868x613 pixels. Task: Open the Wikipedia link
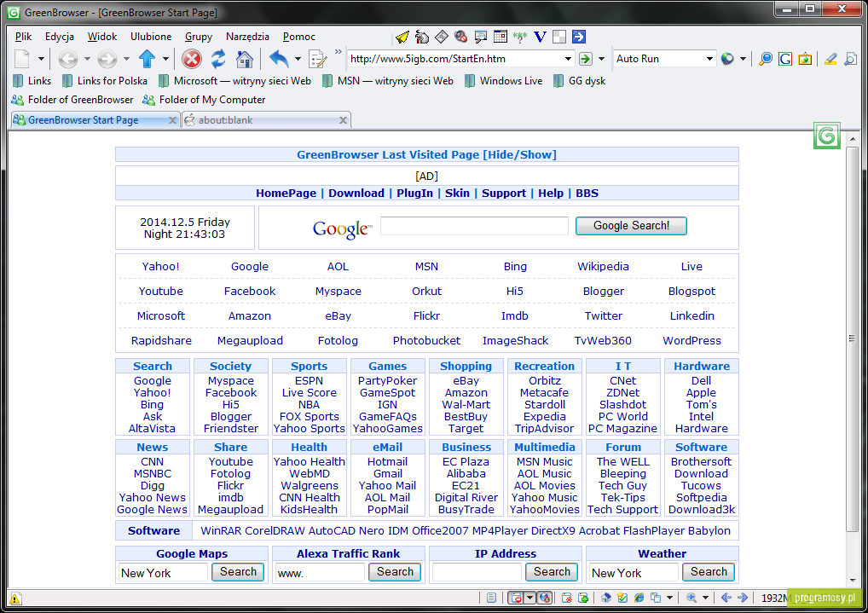coord(603,266)
